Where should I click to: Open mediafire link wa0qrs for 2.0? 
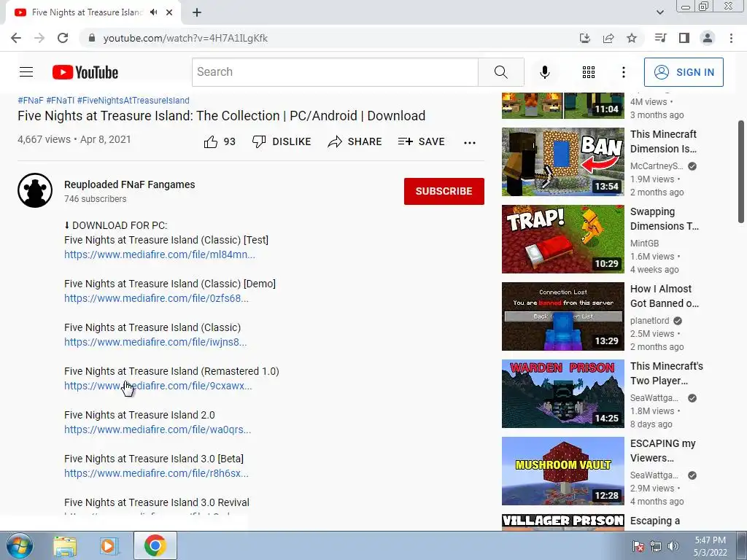coord(158,429)
